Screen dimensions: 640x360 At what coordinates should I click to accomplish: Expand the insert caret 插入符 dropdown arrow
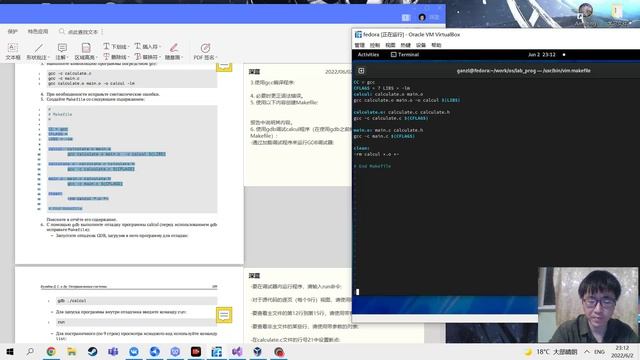pyautogui.click(x=159, y=46)
